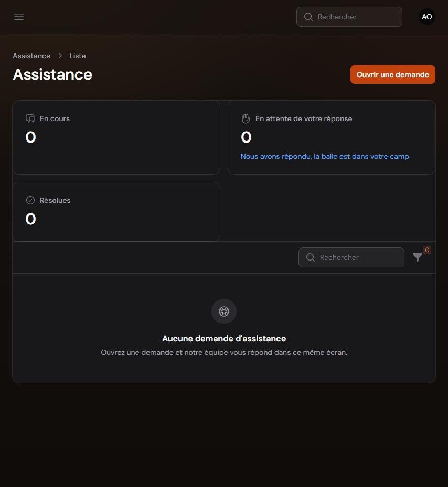Screen dimensions: 448x487
Task: Select the En cours stat card label
Action: pyautogui.click(x=55, y=118)
